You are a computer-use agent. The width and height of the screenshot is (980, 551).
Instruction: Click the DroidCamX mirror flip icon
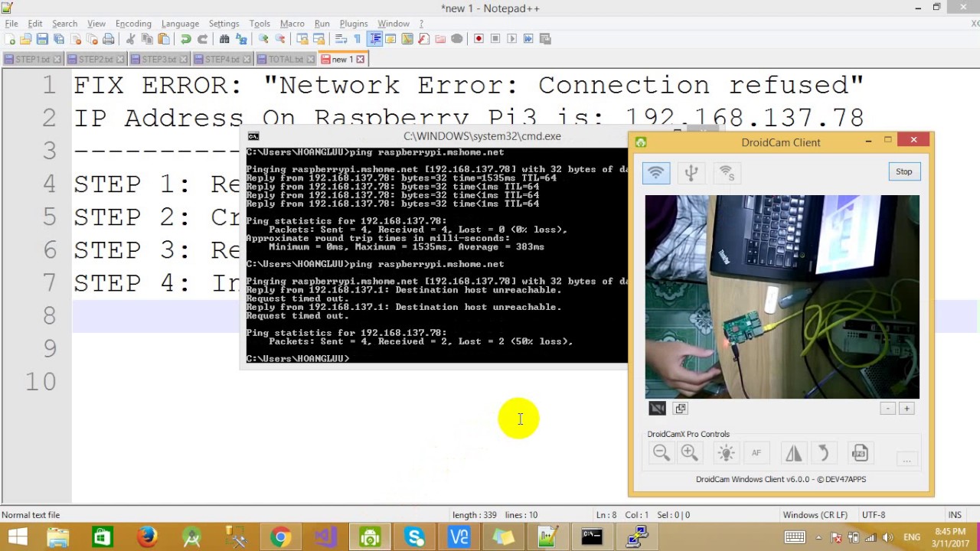tap(793, 453)
